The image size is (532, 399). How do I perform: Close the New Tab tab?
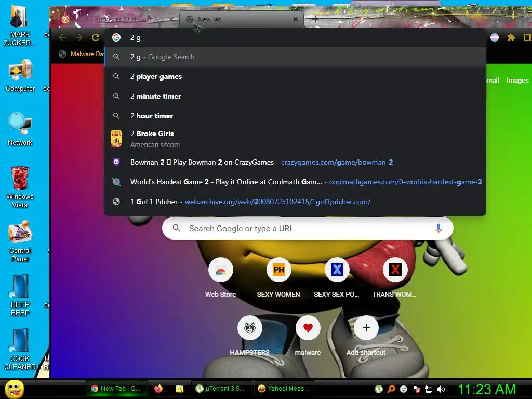[296, 19]
